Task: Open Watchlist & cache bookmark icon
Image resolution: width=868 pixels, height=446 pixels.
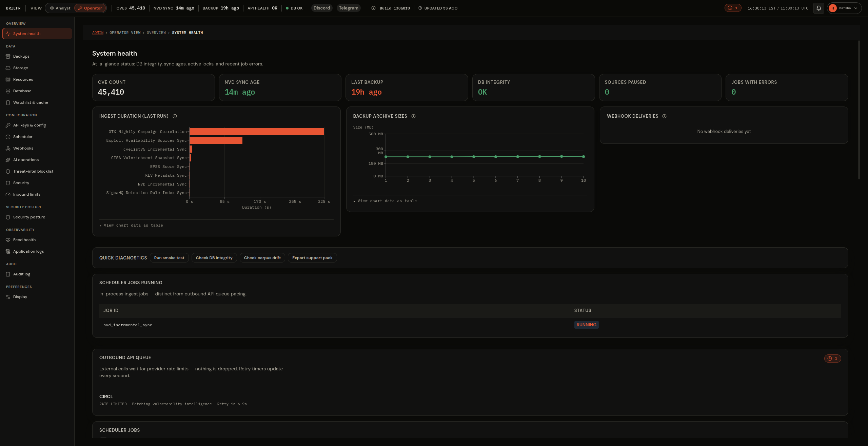Action: pos(8,102)
